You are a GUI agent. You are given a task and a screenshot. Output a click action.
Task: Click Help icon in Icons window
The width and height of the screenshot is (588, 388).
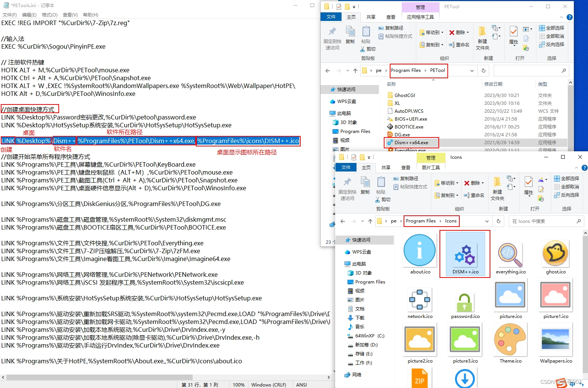coord(585,168)
